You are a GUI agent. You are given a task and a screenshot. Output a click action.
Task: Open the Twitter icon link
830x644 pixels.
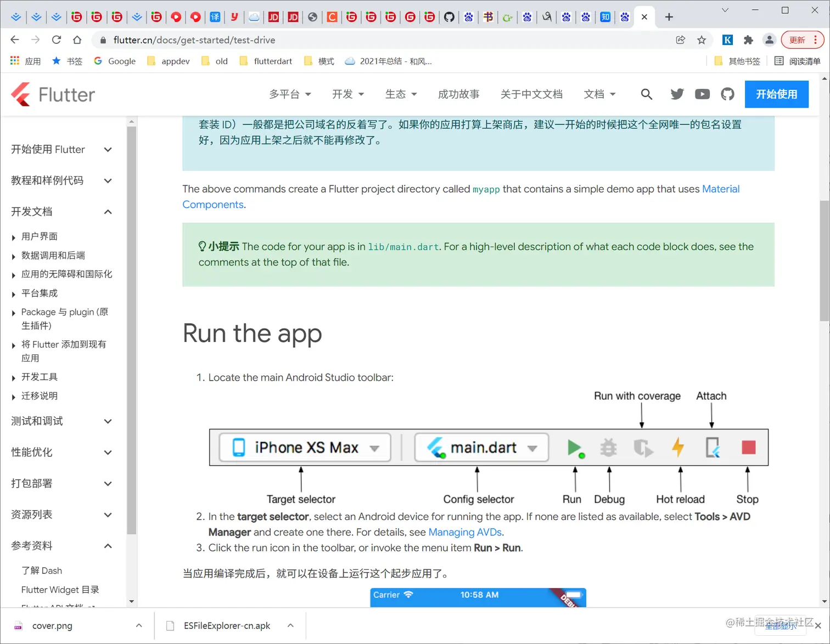pos(677,94)
